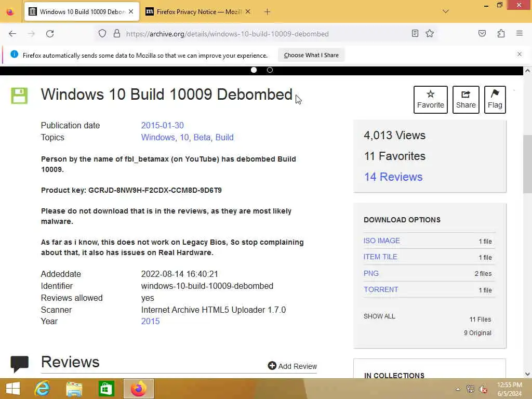The image size is (532, 399).
Task: Open the Windows Start button
Action: pyautogui.click(x=13, y=389)
